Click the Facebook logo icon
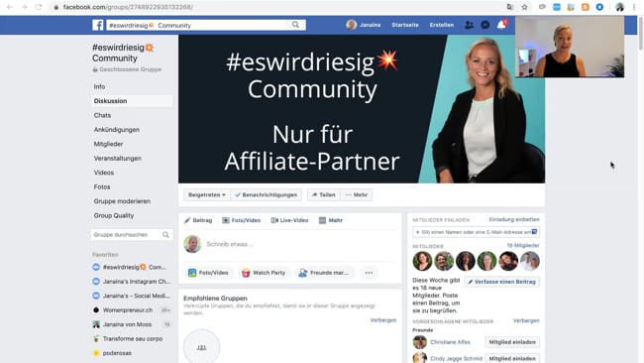The height and width of the screenshot is (363, 644). [98, 25]
